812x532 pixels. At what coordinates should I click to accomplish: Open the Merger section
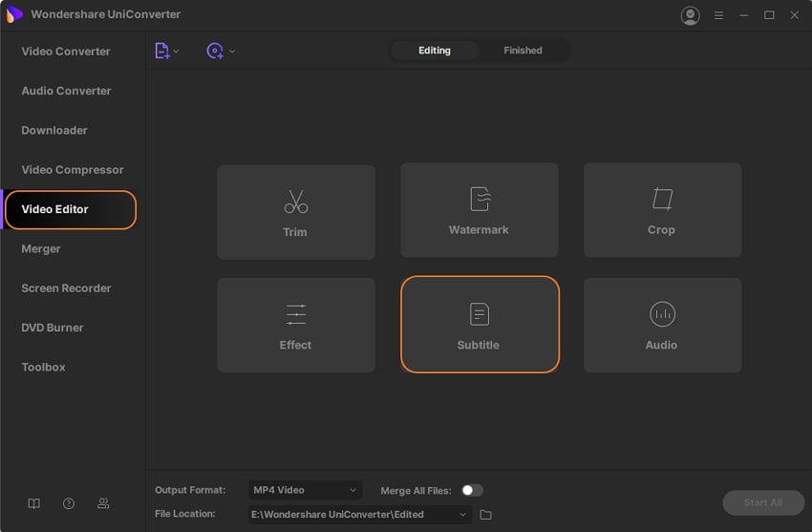click(41, 249)
